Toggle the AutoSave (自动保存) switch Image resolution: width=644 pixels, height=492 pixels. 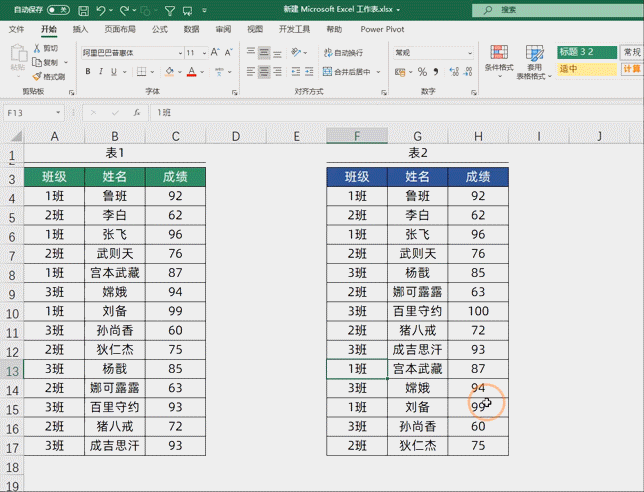59,10
